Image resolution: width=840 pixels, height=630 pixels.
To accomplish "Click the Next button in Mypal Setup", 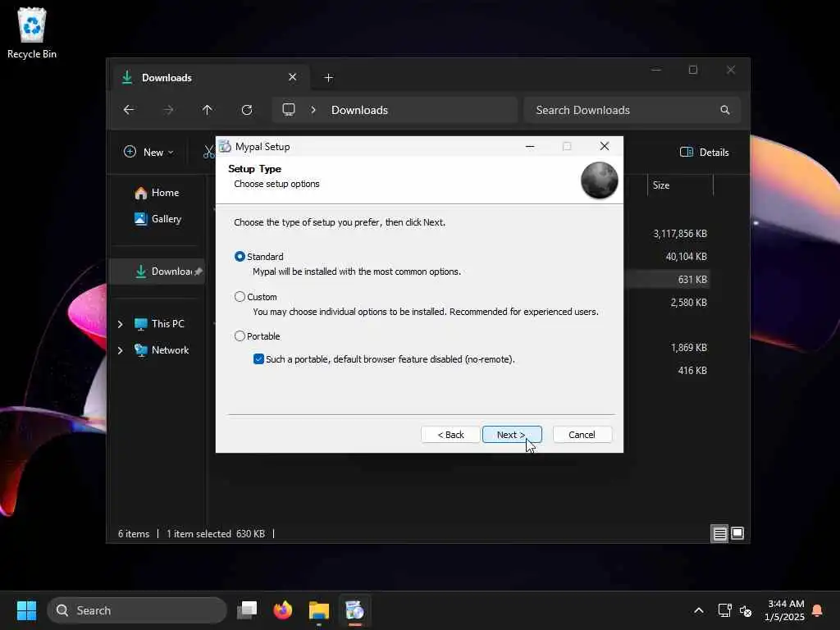I will (512, 435).
